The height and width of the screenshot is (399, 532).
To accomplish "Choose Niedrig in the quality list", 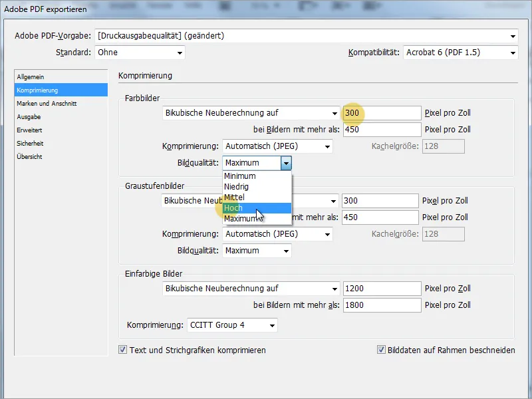I will pos(257,187).
